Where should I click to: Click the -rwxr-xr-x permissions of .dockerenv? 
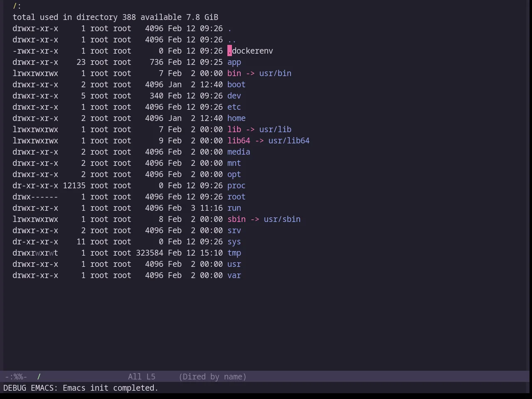35,51
